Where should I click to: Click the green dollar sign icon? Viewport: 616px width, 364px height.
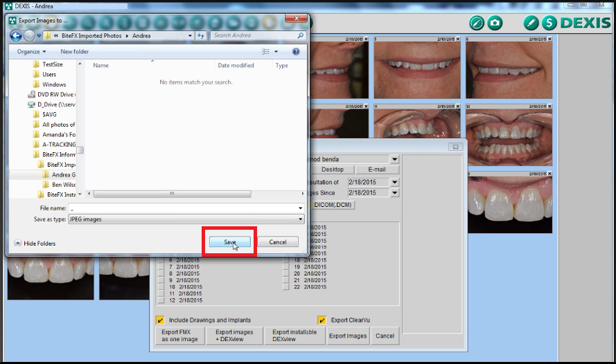(x=549, y=23)
